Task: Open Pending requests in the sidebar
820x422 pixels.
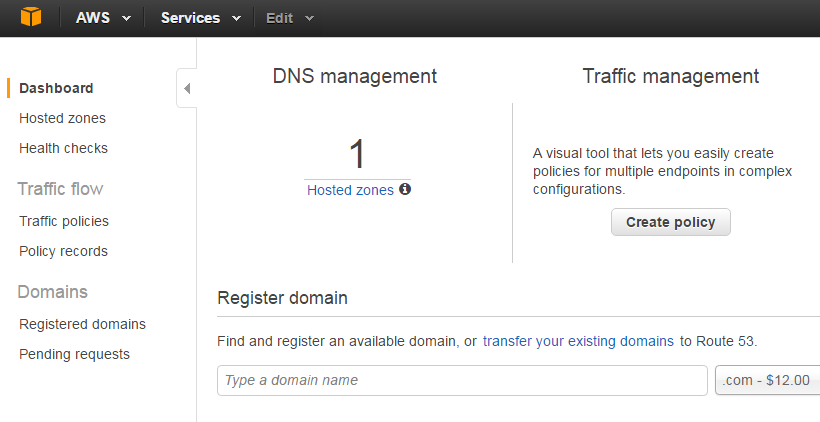Action: click(x=74, y=354)
